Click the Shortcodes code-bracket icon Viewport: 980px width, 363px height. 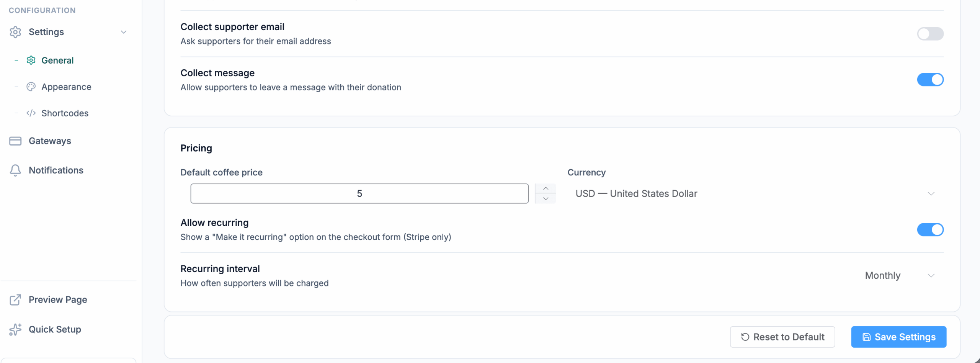[x=31, y=113]
